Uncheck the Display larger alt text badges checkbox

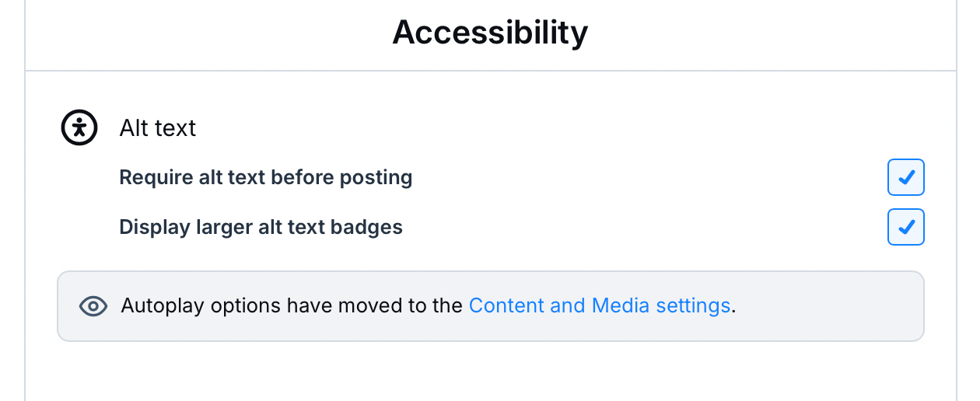tap(905, 228)
